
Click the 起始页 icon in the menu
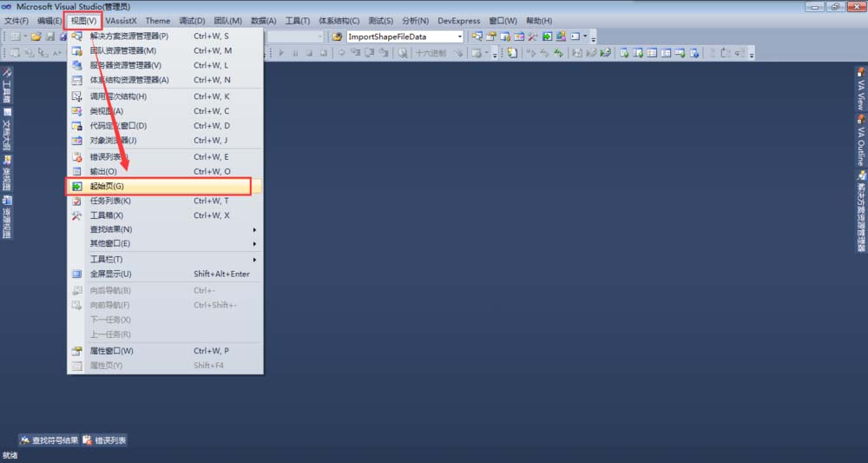(77, 187)
